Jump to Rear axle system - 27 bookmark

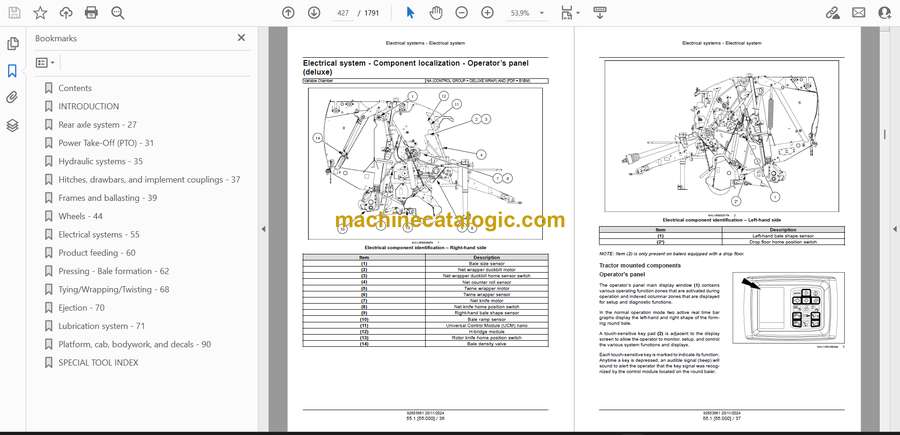(x=98, y=125)
